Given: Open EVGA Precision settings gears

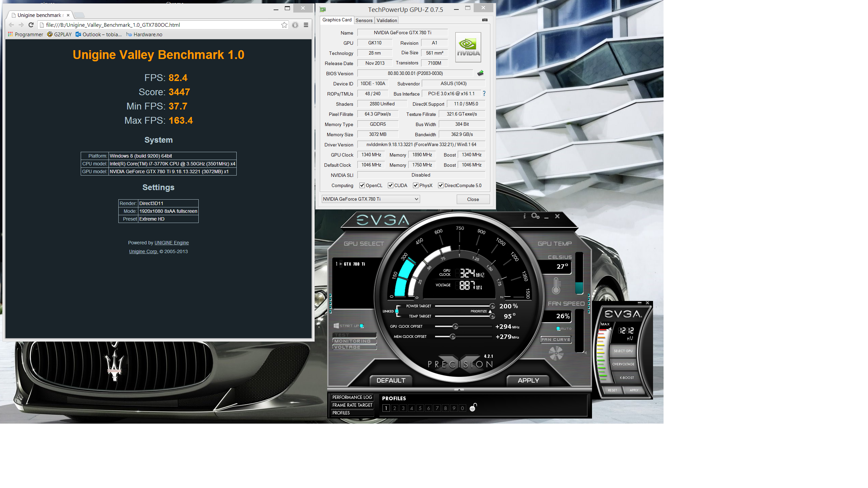Looking at the screenshot, I should 535,216.
